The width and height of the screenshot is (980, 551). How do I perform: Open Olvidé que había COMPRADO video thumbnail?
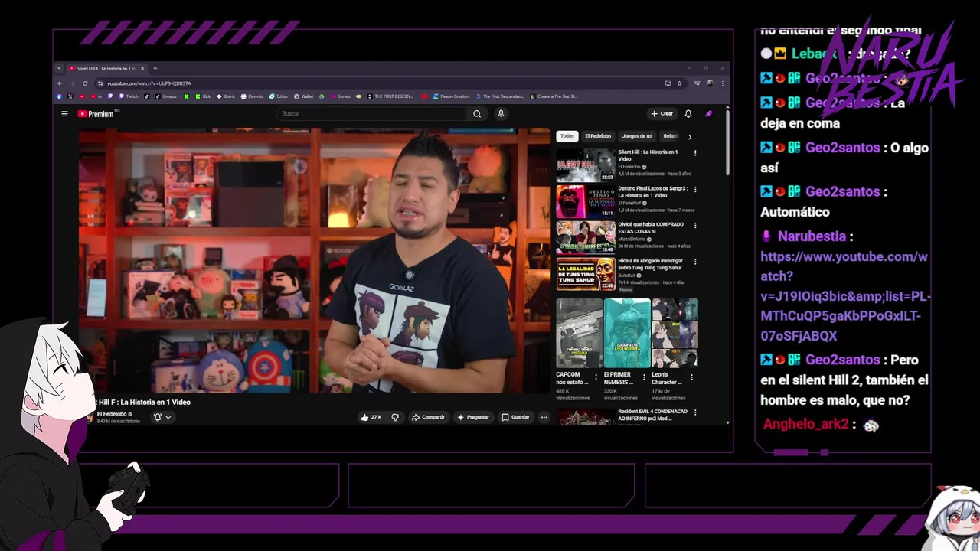coord(586,238)
